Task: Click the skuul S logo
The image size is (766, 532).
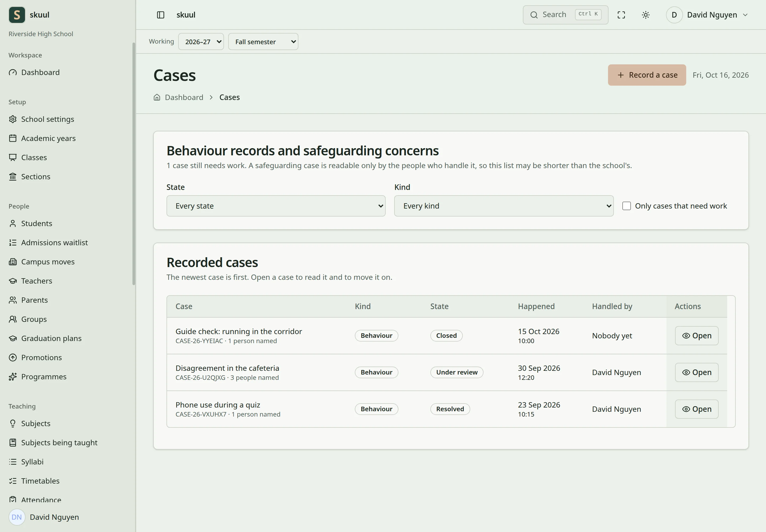Action: coord(17,15)
